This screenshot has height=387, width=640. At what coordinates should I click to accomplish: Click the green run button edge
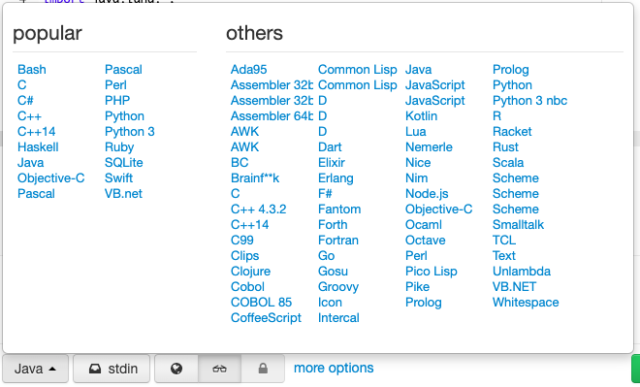coord(636,369)
